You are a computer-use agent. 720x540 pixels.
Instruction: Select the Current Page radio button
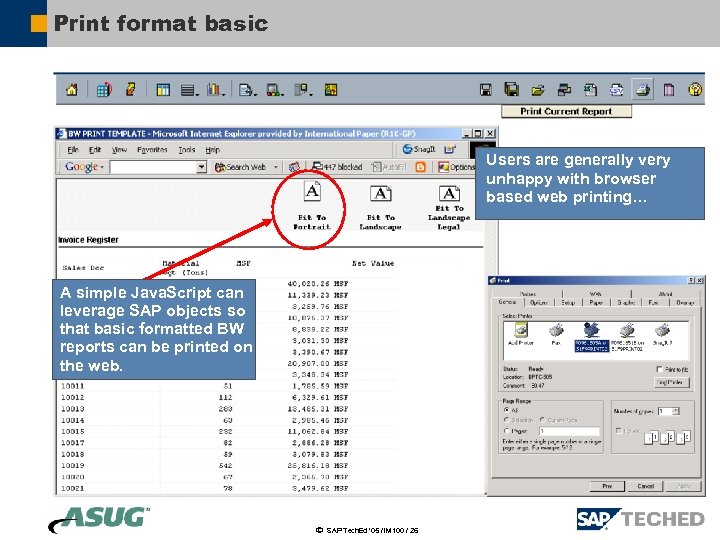[x=543, y=420]
